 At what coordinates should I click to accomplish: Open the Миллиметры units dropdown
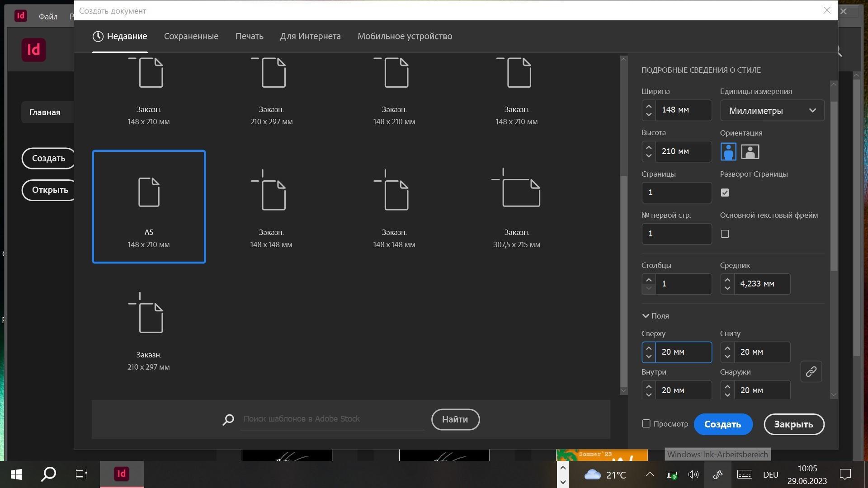click(x=772, y=111)
